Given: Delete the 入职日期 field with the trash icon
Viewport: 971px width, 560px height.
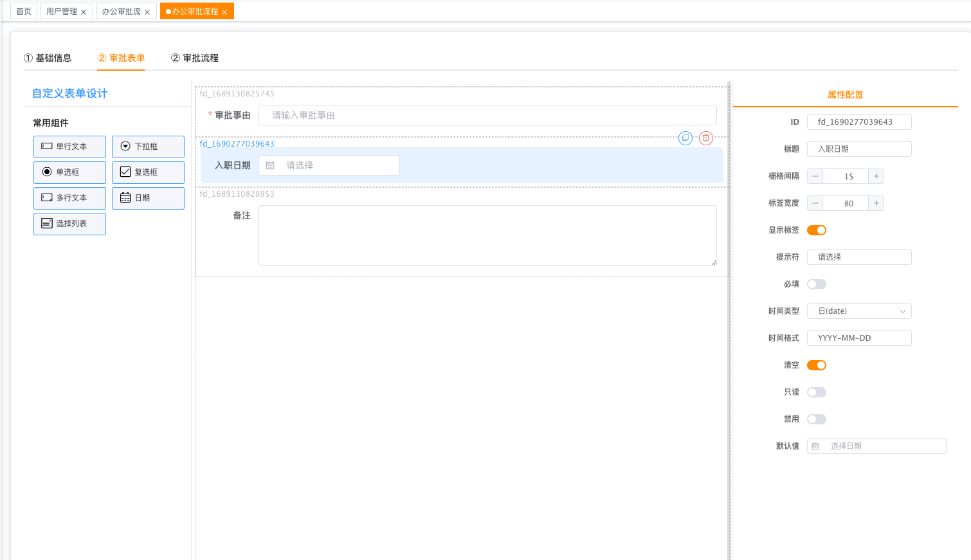Looking at the screenshot, I should pos(706,138).
